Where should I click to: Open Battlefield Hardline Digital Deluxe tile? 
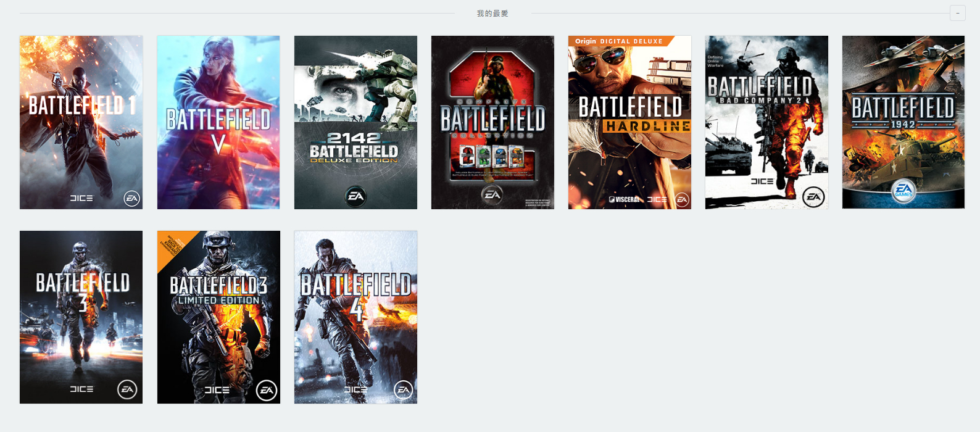pyautogui.click(x=629, y=122)
